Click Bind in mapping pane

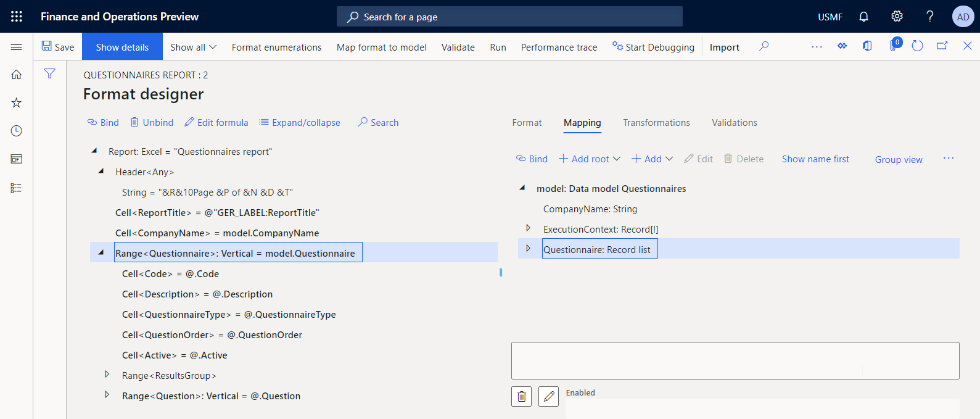click(x=532, y=159)
